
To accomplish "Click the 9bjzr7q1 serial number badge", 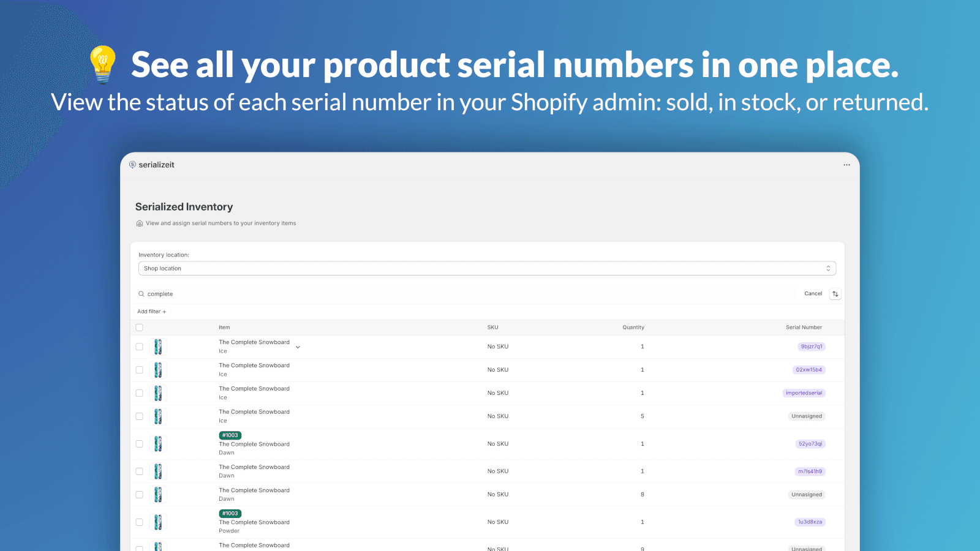I will (x=811, y=347).
